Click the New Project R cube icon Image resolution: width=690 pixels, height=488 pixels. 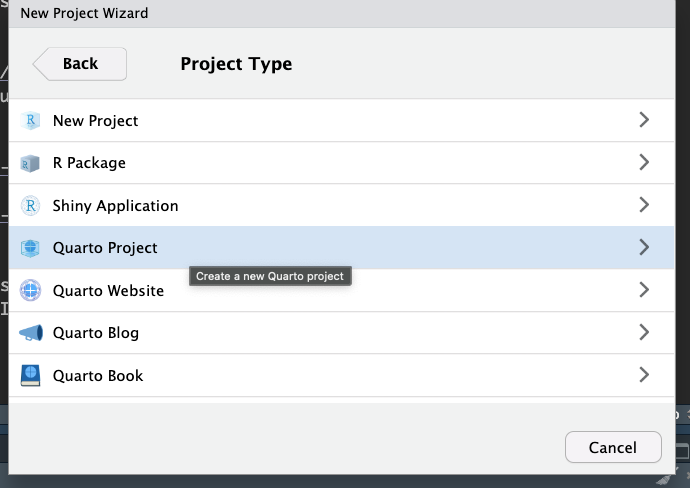click(x=31, y=121)
